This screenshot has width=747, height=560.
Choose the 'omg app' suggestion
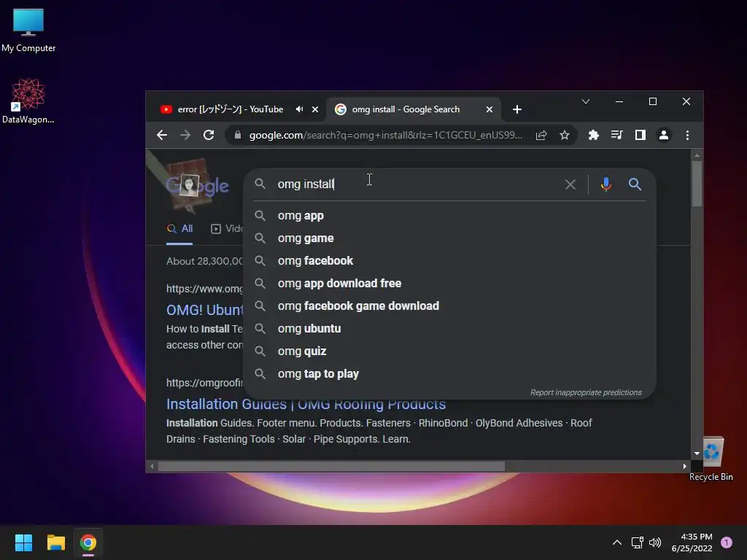(x=449, y=216)
